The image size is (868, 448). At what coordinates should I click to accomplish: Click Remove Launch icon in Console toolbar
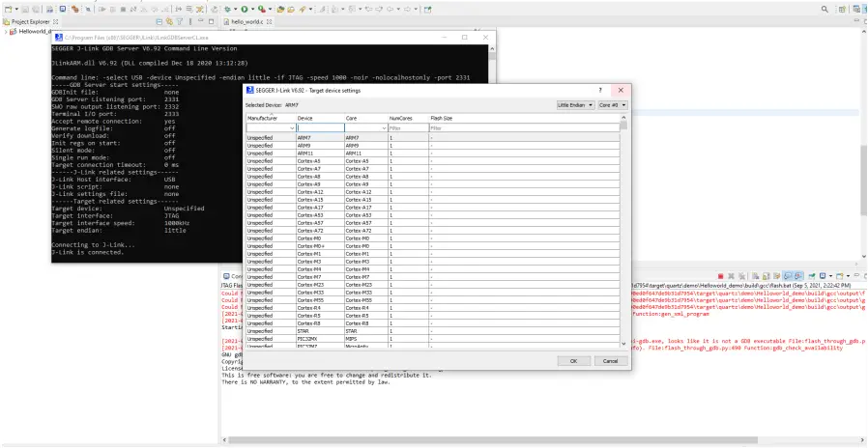pos(731,276)
